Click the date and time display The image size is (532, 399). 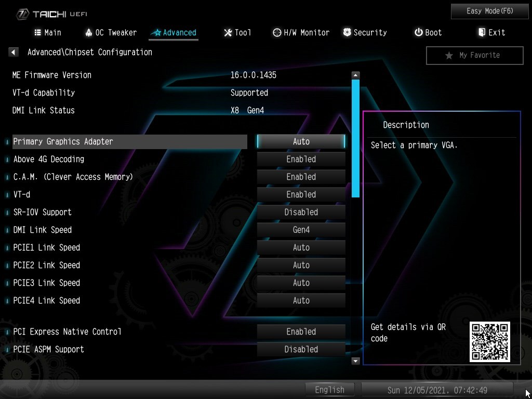[437, 390]
